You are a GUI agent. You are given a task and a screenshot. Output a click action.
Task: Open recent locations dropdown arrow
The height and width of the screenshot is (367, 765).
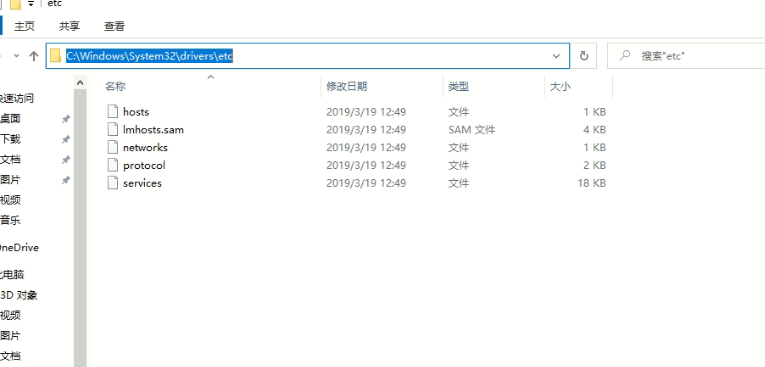point(17,56)
